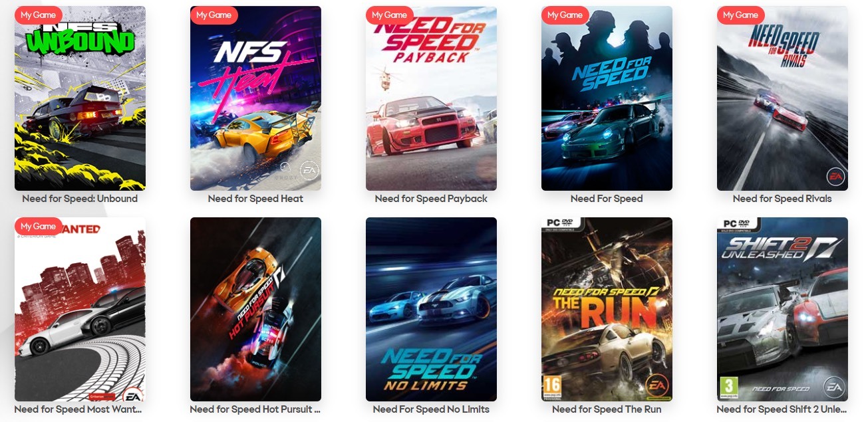Image resolution: width=868 pixels, height=422 pixels.
Task: Open the NFS Unbound cover art
Action: coord(80,98)
